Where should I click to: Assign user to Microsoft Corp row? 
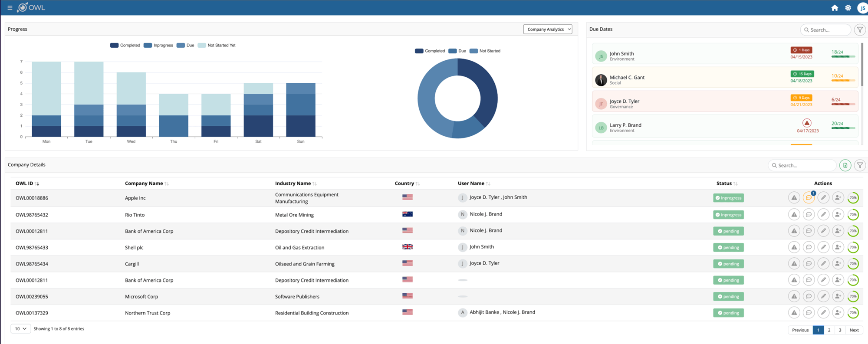[838, 296]
